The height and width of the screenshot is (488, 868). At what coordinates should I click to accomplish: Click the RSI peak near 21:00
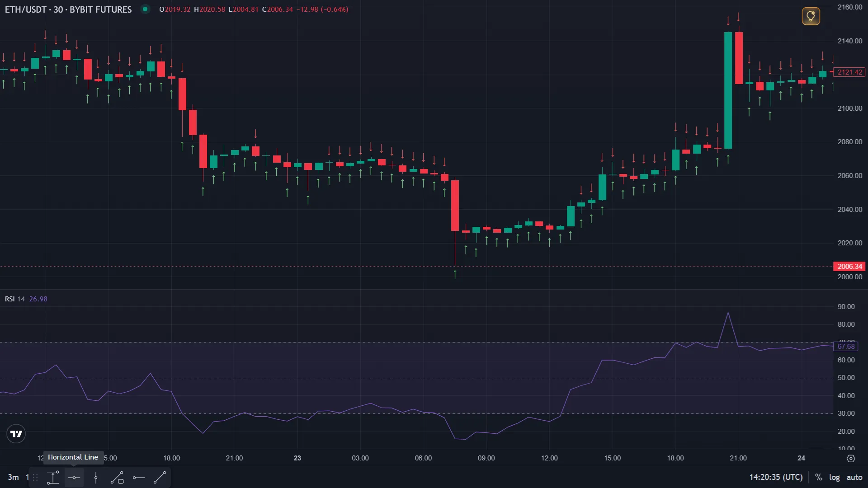point(728,313)
